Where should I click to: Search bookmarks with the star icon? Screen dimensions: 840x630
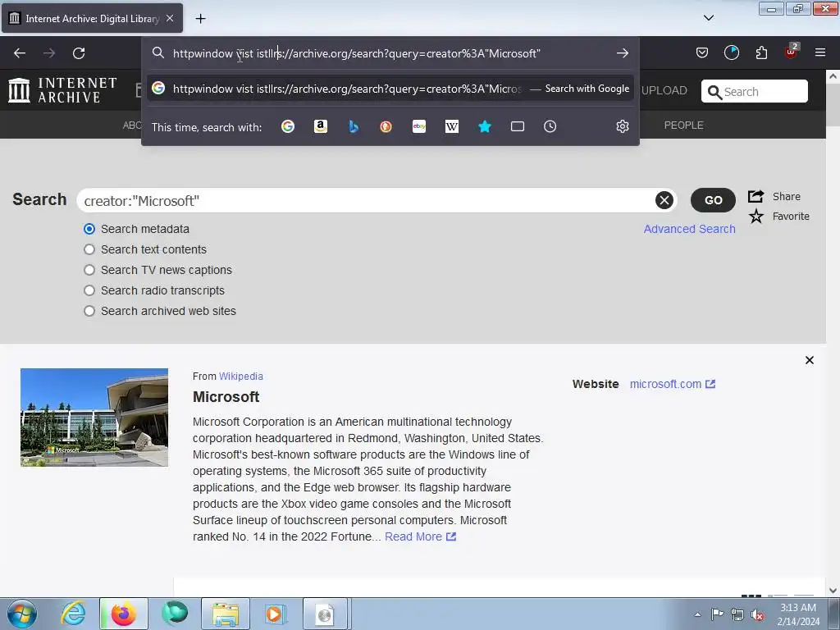pos(484,126)
